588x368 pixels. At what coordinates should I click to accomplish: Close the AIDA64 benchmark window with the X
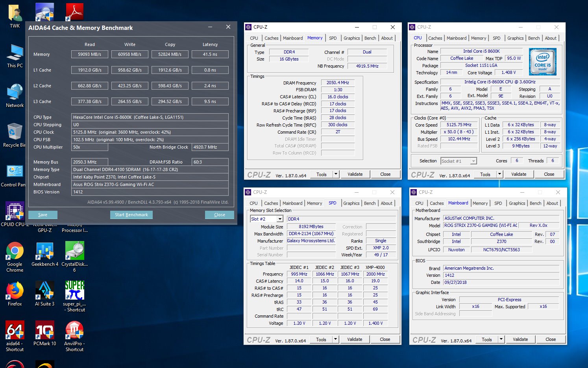(x=228, y=27)
